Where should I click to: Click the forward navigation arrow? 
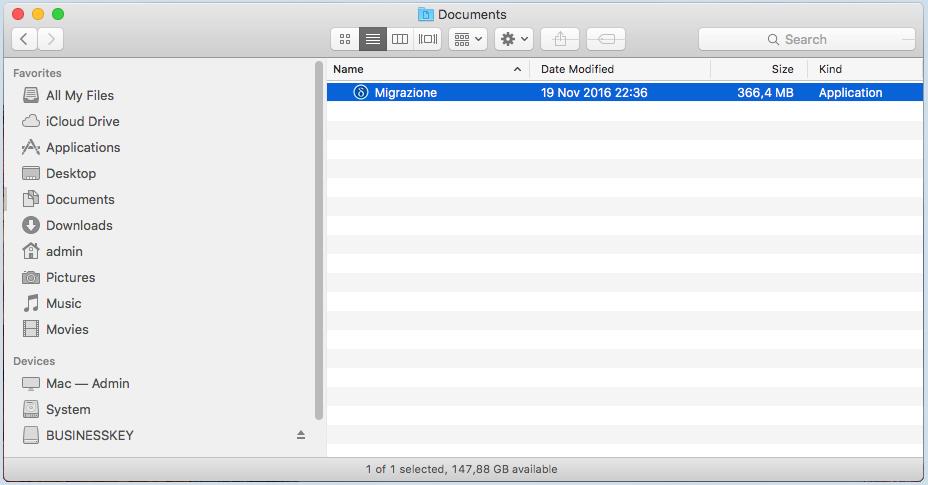(x=50, y=39)
